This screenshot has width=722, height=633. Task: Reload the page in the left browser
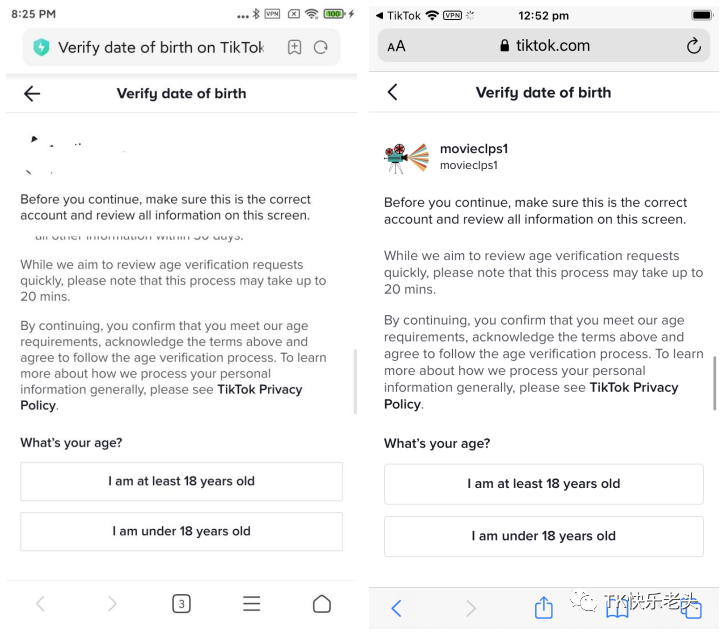click(321, 47)
